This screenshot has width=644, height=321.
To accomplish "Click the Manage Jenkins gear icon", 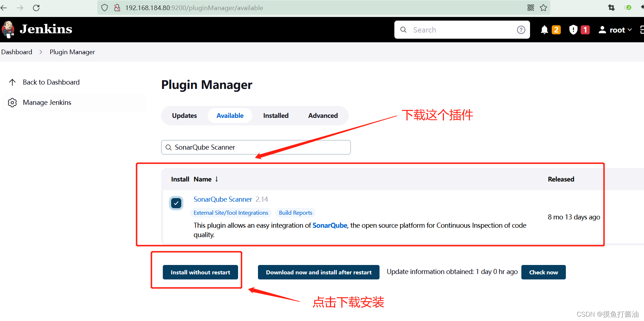I will (12, 103).
